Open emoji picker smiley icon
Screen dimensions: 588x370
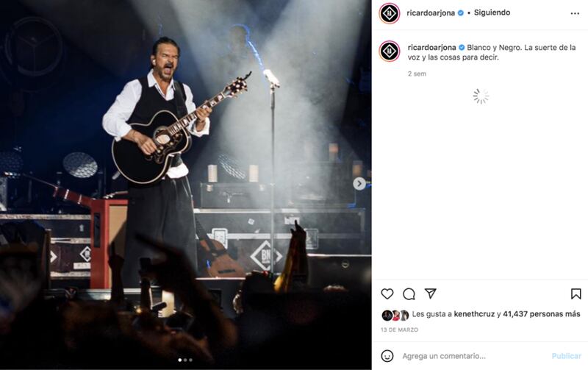(387, 356)
